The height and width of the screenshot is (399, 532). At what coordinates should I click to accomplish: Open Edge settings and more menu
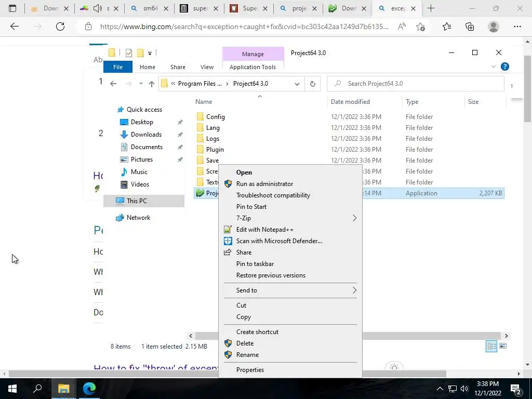pos(517,26)
